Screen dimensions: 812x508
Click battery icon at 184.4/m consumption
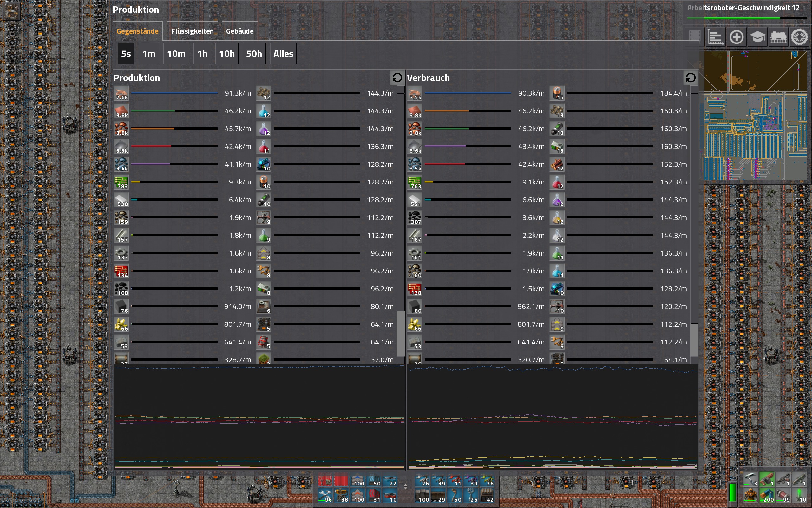pos(557,93)
